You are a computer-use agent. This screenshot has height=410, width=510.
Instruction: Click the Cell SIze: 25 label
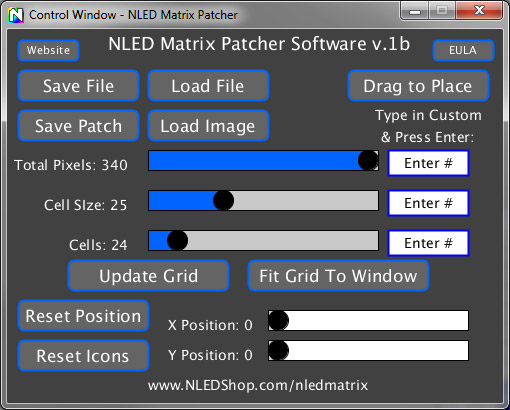(86, 205)
